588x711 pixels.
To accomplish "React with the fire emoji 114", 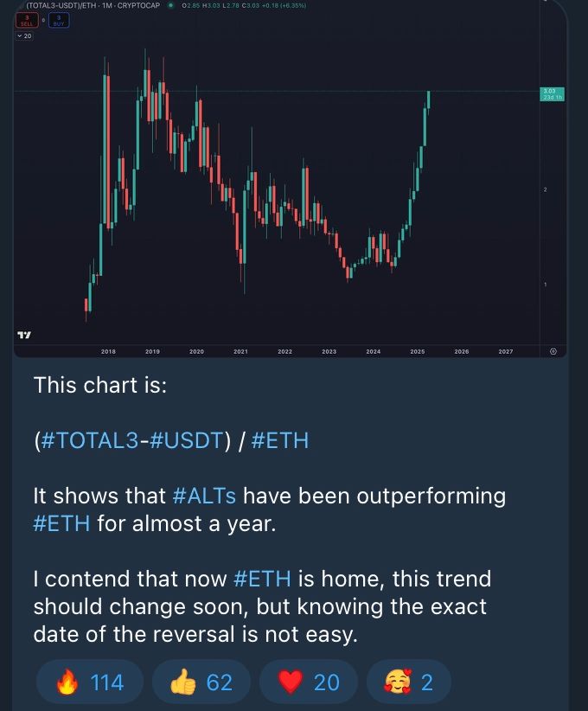I will [x=90, y=682].
